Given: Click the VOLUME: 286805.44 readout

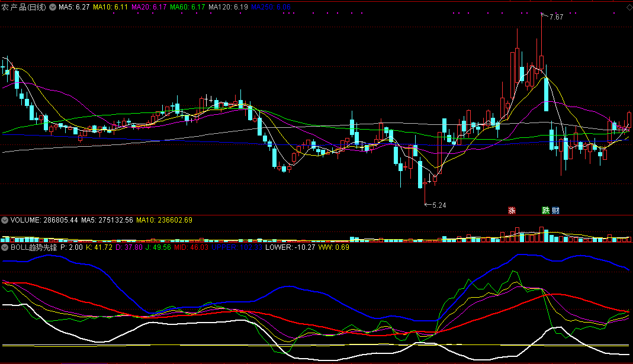Looking at the screenshot, I should click(44, 220).
